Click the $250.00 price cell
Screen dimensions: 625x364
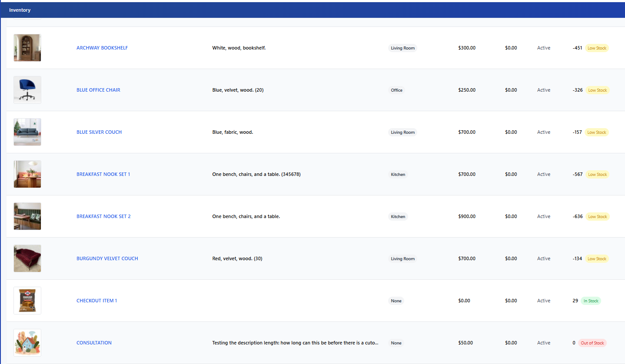tap(467, 90)
